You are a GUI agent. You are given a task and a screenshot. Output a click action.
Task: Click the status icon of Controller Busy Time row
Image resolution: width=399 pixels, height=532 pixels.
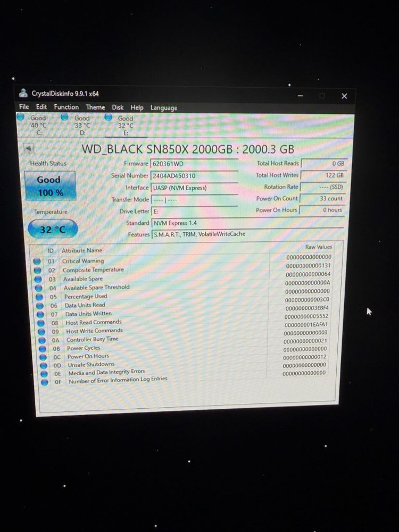(42, 340)
